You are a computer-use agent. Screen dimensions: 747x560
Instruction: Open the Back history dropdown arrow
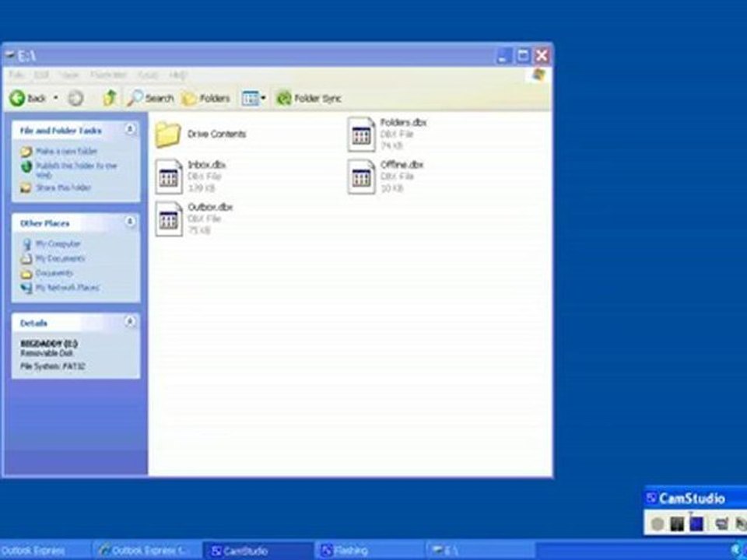pos(56,99)
